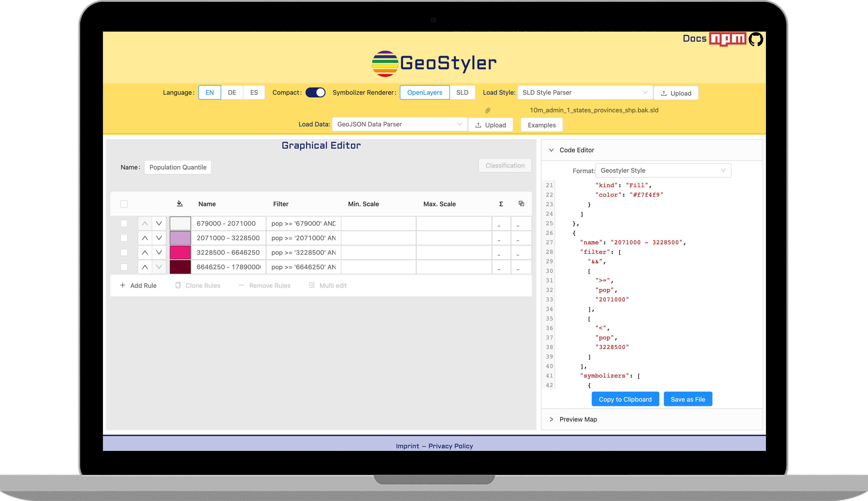Click the disabled up arrow of rule 679000 - 2071000
This screenshot has height=501, width=868.
pos(145,223)
